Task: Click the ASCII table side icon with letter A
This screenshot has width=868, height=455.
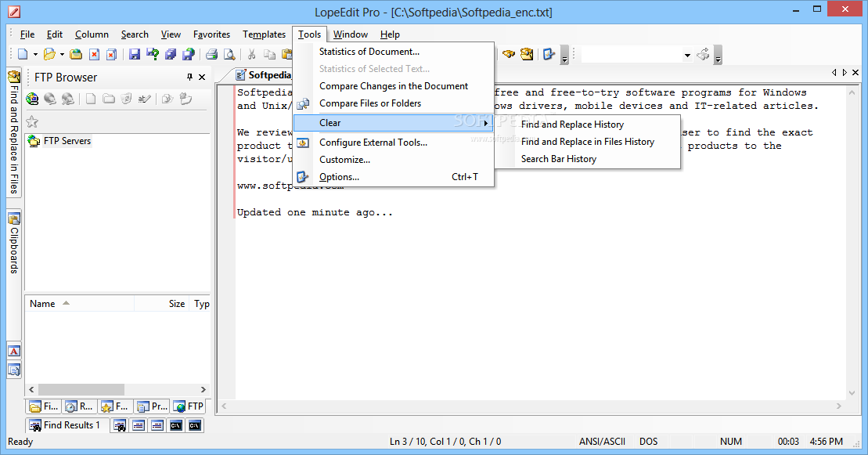Action: 14,351
